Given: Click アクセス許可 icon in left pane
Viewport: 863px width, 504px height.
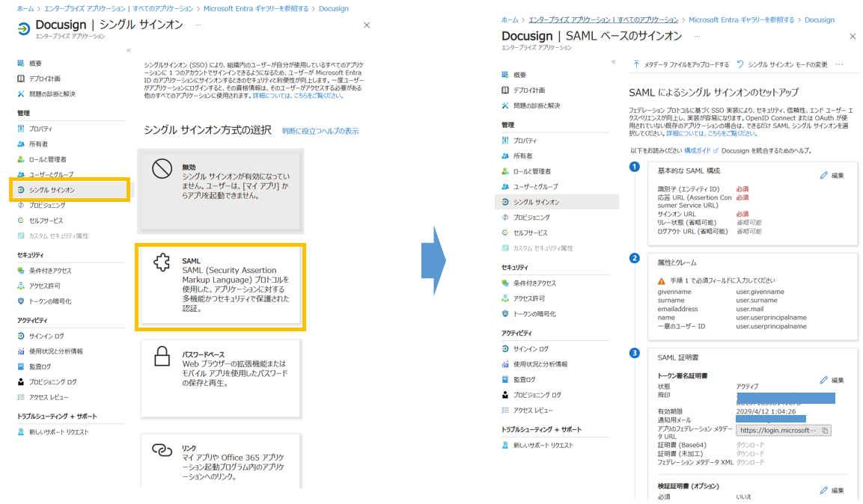Looking at the screenshot, I should (21, 286).
